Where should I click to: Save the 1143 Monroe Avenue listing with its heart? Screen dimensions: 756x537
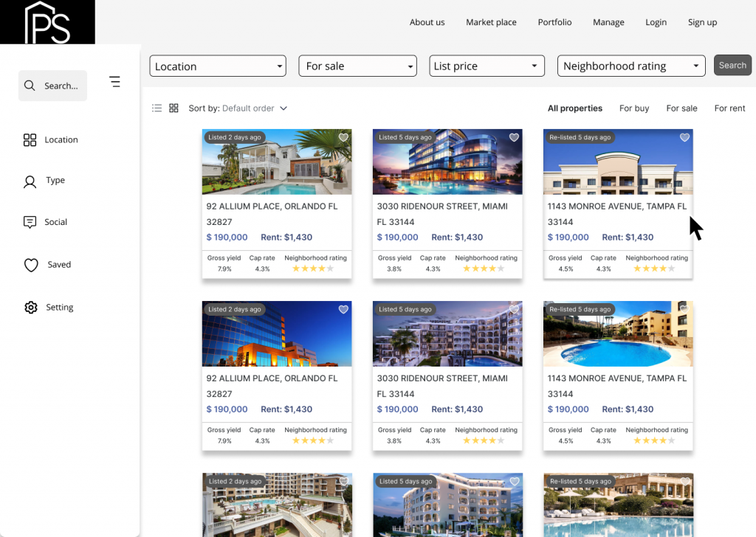pyautogui.click(x=684, y=137)
